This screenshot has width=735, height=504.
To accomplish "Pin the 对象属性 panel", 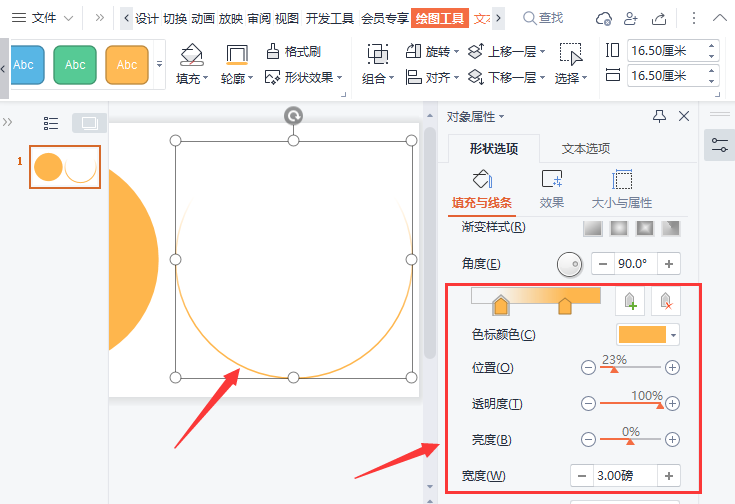I will pos(660,116).
